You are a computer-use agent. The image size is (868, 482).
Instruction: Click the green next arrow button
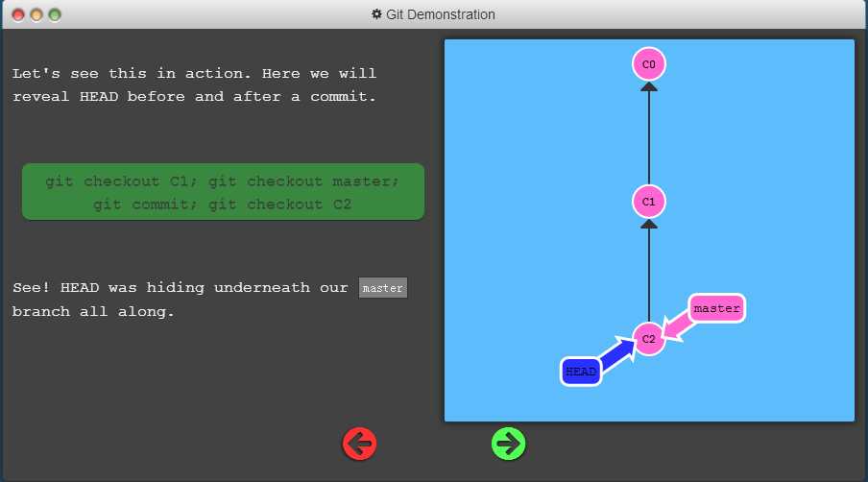pos(508,444)
